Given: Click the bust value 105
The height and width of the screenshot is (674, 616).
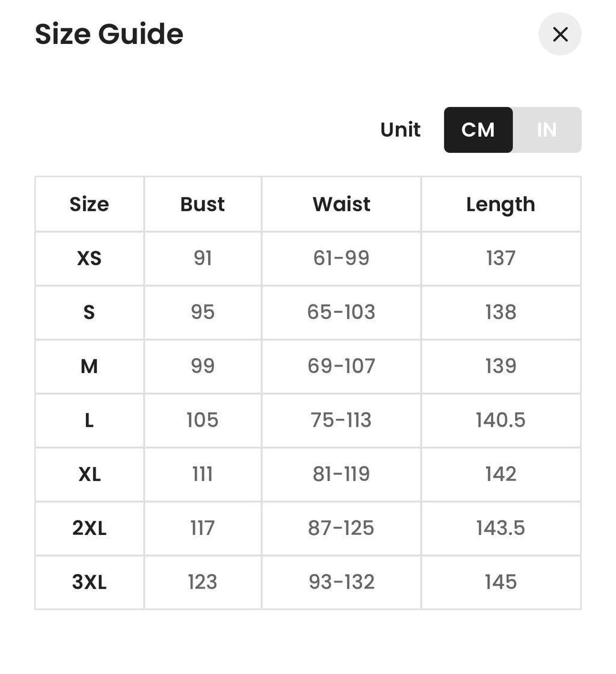Looking at the screenshot, I should point(203,420).
